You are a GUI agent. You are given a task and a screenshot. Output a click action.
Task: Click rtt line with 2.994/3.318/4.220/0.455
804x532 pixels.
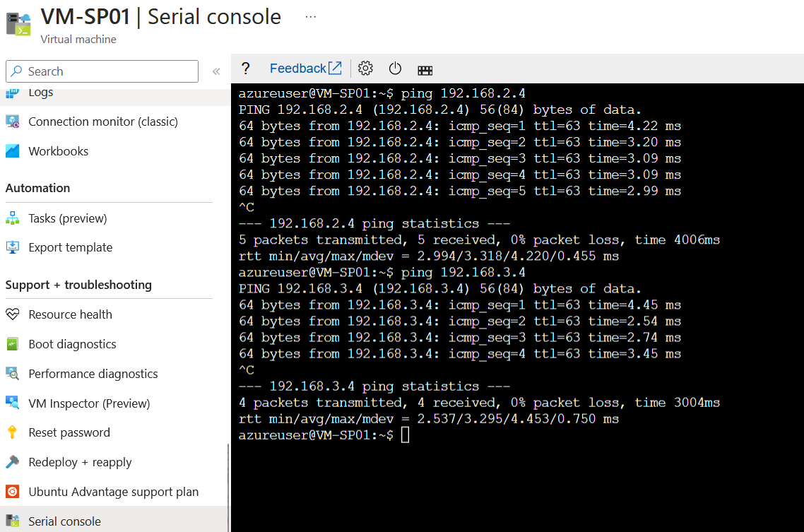pyautogui.click(x=429, y=256)
